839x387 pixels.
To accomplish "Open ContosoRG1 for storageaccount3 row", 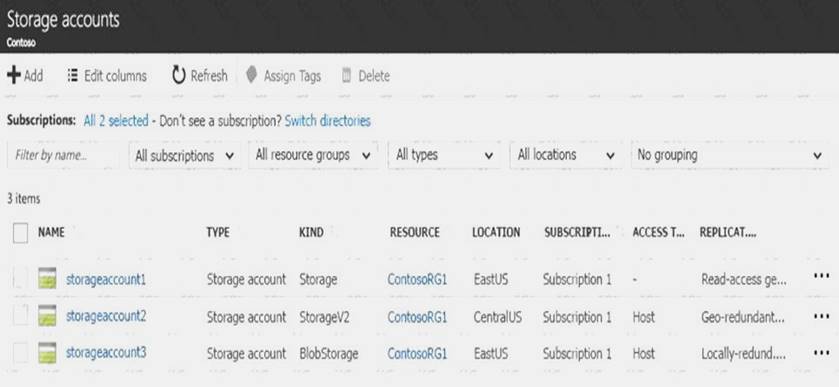I will click(417, 354).
